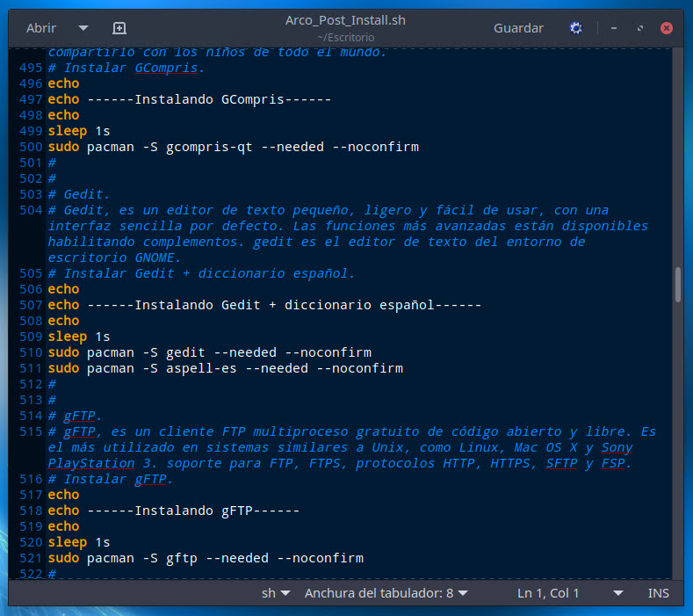This screenshot has height=616, width=693.
Task: Create a new document tab icon
Action: coord(119,28)
